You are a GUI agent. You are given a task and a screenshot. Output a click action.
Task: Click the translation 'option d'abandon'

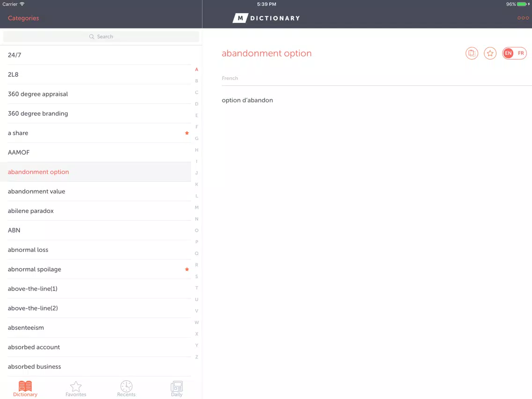pos(247,100)
